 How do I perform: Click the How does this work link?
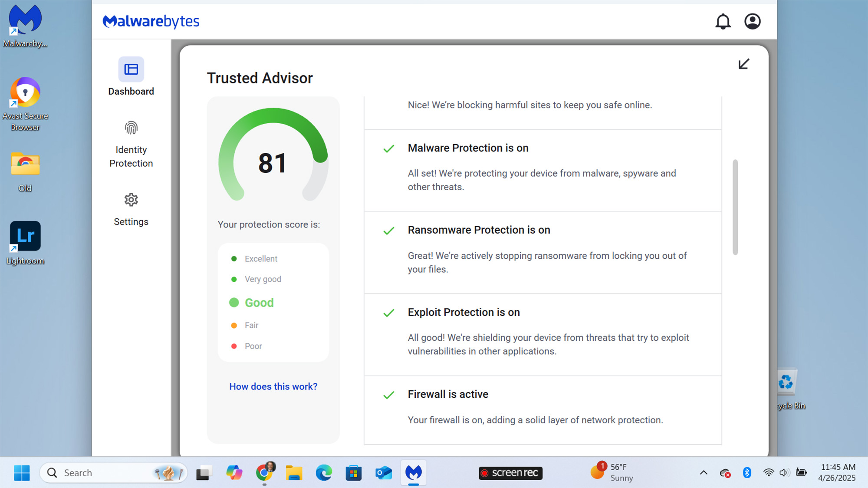tap(273, 386)
